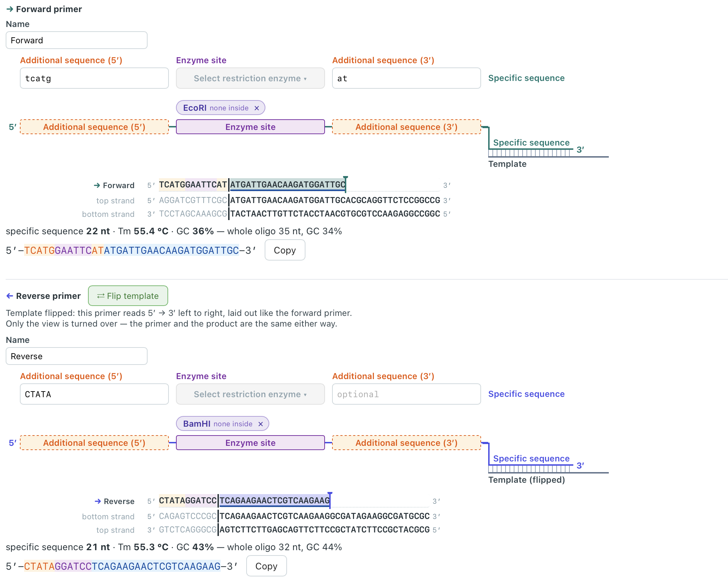
Task: Remove the EcoRI enzyme chip
Action: pyautogui.click(x=257, y=108)
